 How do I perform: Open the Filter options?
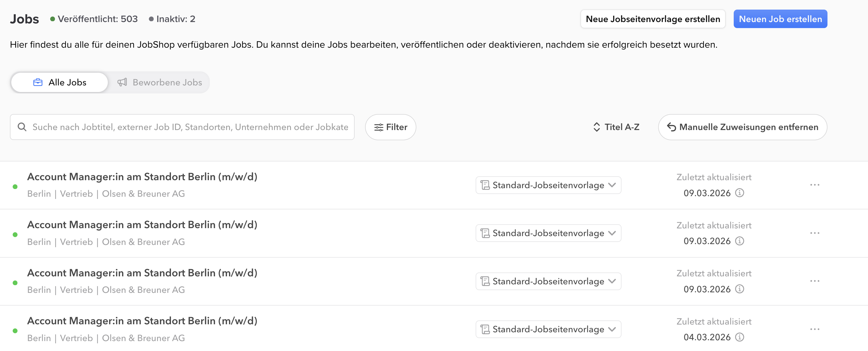pos(390,127)
